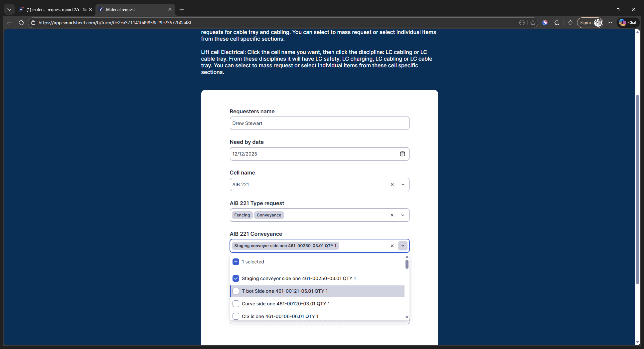Viewport: 644px width, 349px height.
Task: Check CIS is one 461-00106-06.01
Action: (x=236, y=316)
